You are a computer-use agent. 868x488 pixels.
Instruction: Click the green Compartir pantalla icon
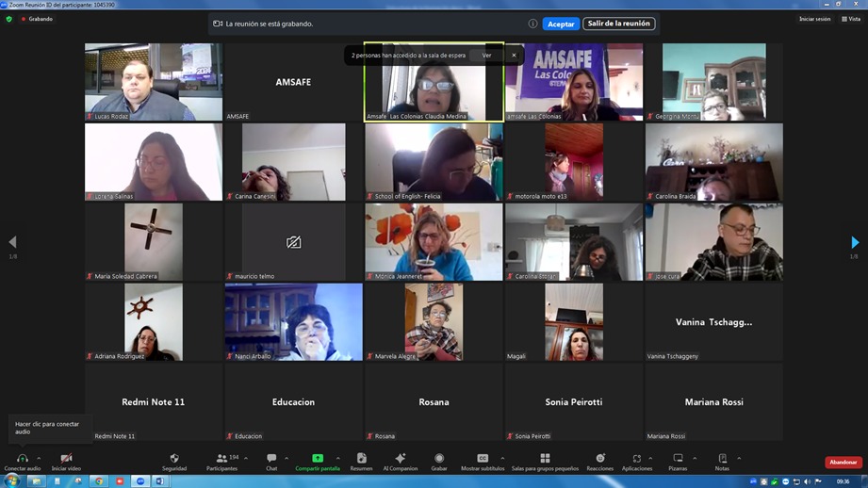[318, 460]
